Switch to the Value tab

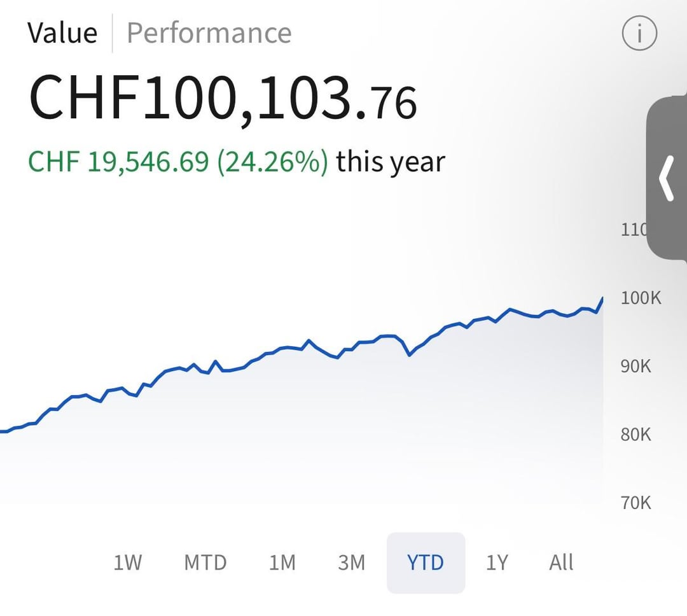point(62,33)
